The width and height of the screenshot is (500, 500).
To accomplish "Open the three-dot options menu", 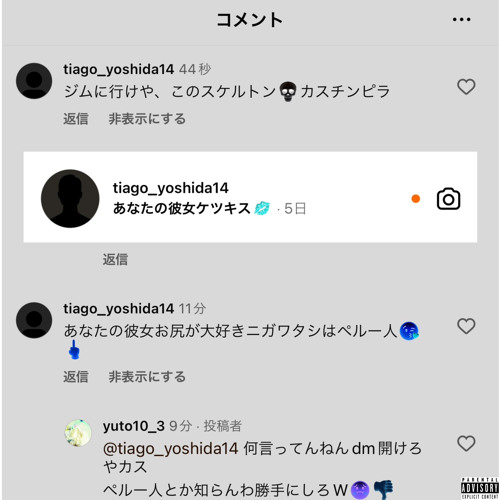I will [x=461, y=19].
